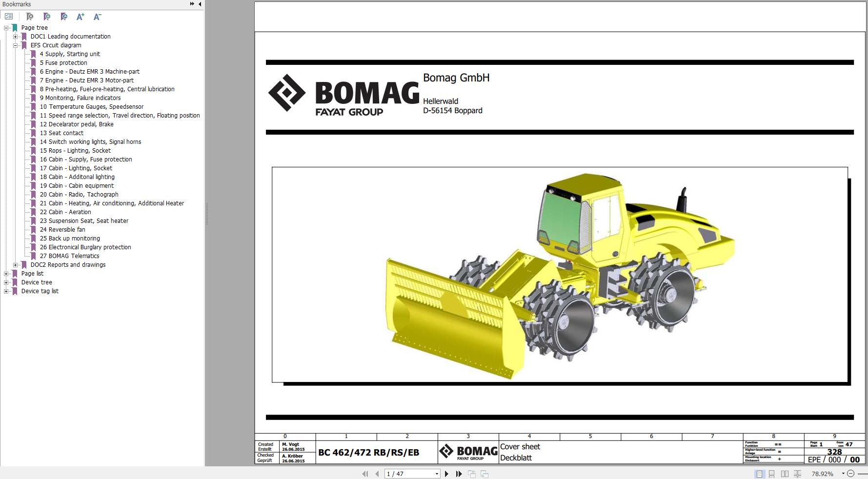
Task: Open 16 Cabin - Supply, Fuse protection
Action: tap(86, 160)
